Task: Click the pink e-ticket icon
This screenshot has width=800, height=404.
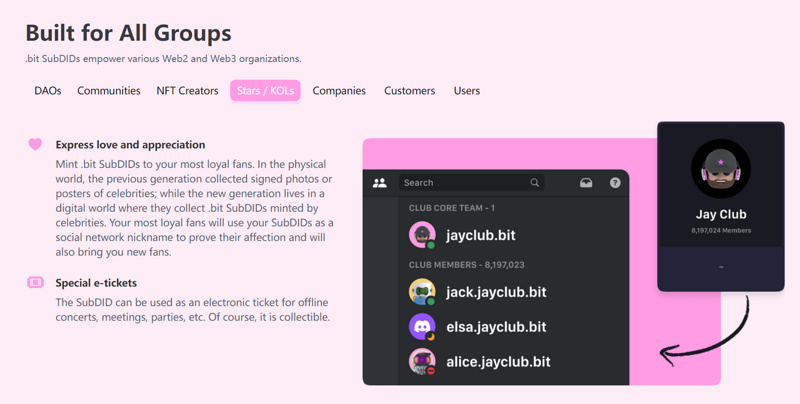Action: [x=35, y=283]
